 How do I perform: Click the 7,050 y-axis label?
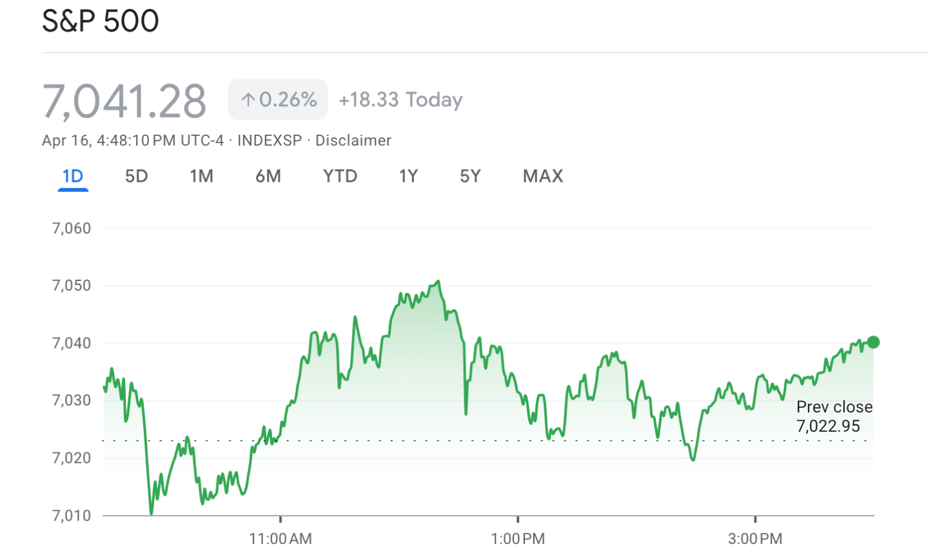pyautogui.click(x=72, y=285)
